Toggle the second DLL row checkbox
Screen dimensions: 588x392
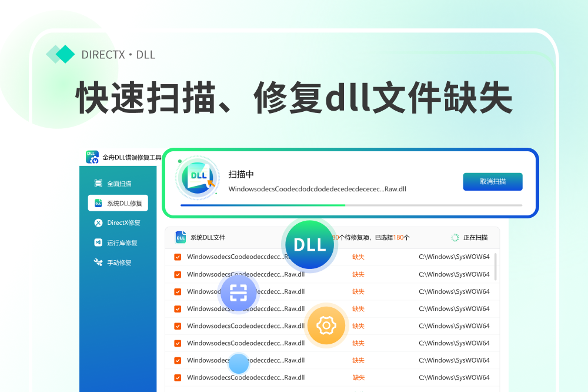pos(178,274)
